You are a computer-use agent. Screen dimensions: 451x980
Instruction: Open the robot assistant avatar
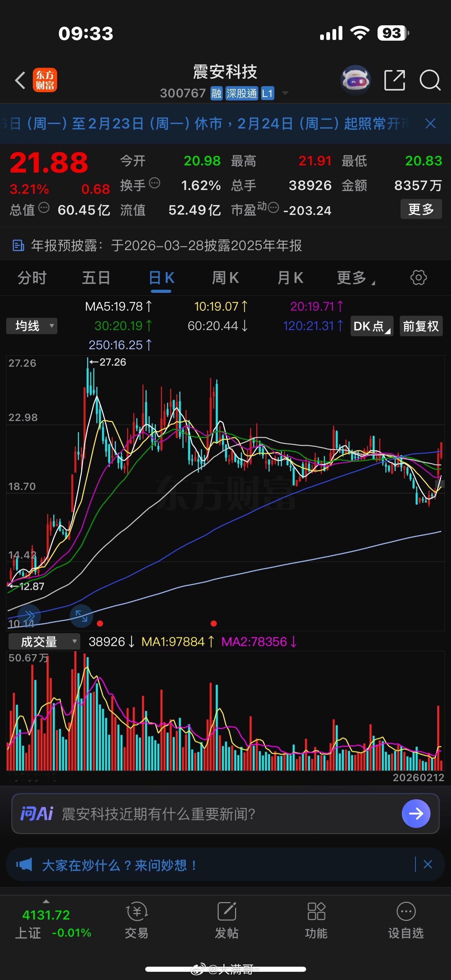355,80
